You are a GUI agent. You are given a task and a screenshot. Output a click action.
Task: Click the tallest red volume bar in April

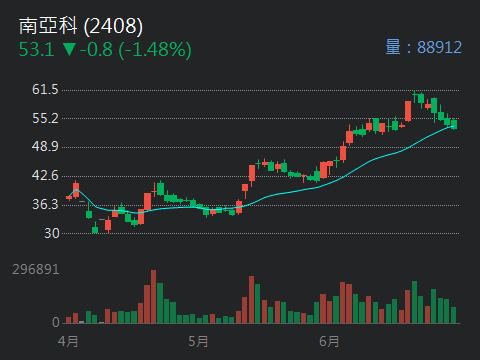point(153,297)
